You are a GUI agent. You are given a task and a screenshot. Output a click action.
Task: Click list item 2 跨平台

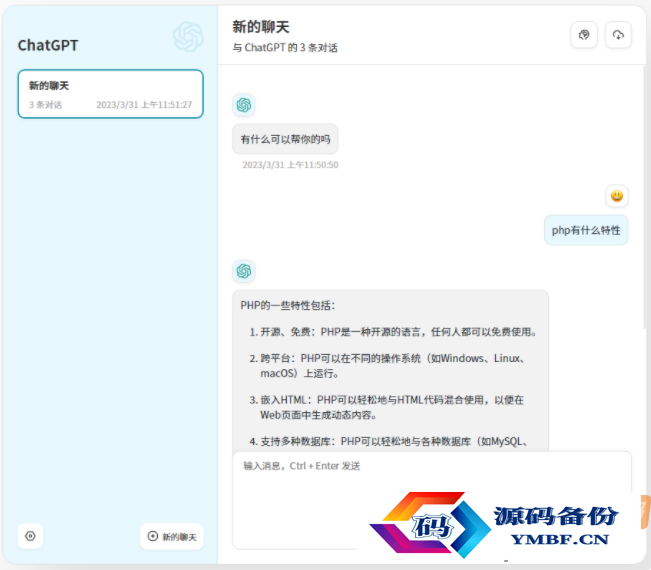pyautogui.click(x=388, y=366)
